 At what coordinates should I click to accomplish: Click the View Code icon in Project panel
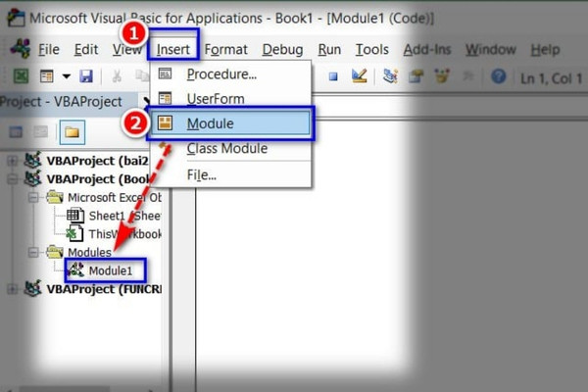(x=16, y=132)
